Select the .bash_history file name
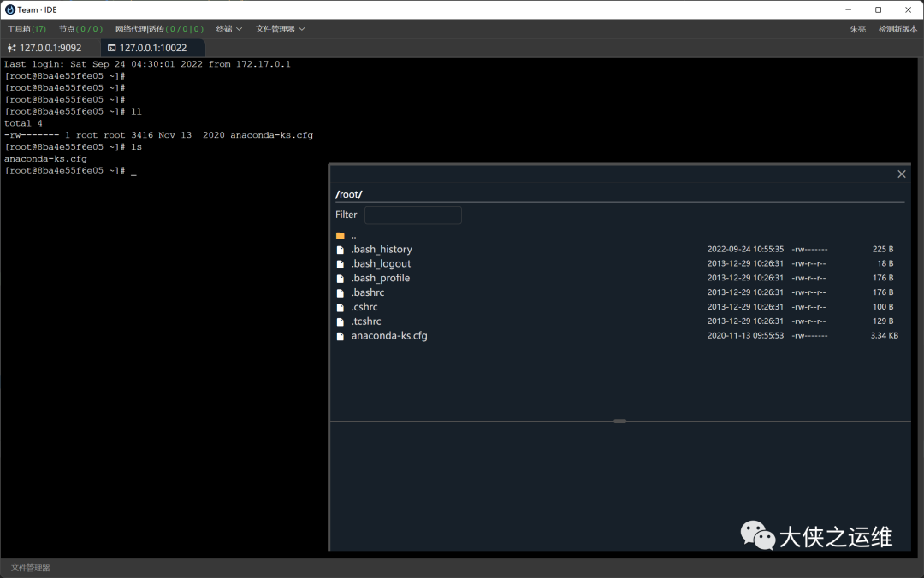Image resolution: width=924 pixels, height=578 pixels. (x=382, y=249)
